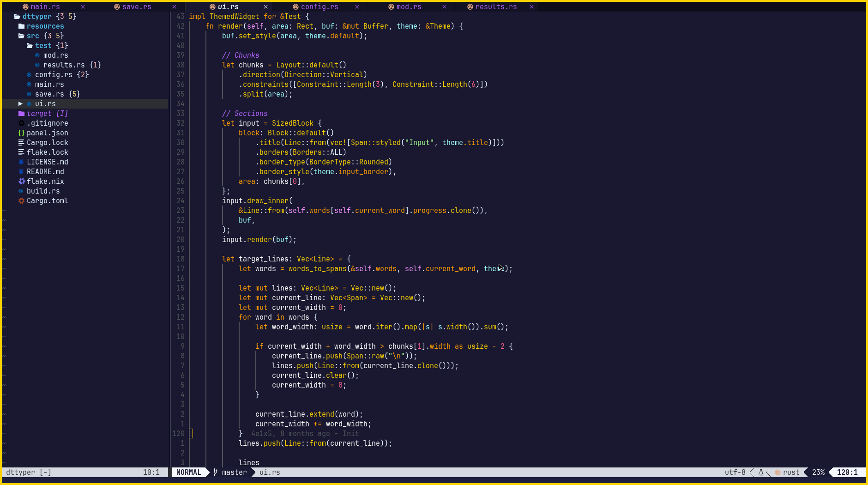Click the Rust icon beside results.rs in tree
Viewport: 868px width, 485px height.
click(37, 65)
